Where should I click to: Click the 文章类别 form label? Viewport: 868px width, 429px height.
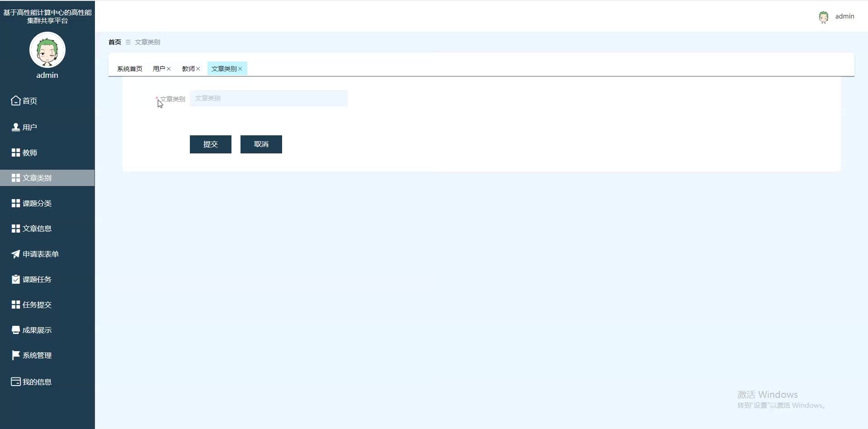pos(172,99)
